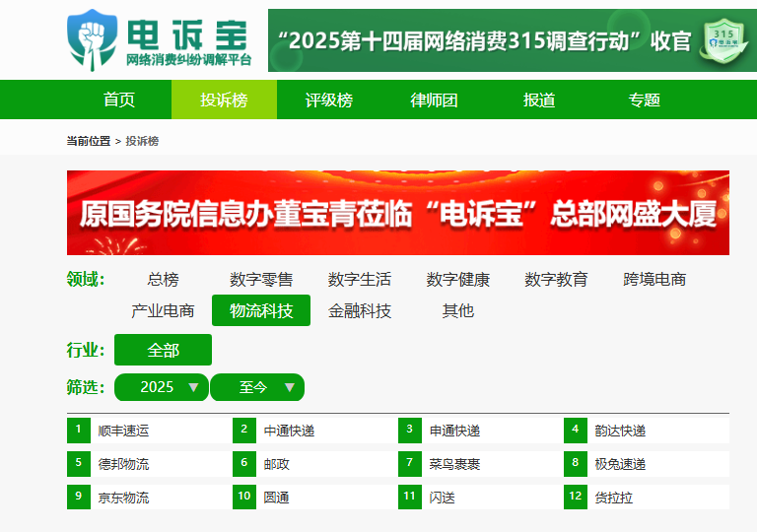Open the 2025 year dropdown
757x532 pixels.
pyautogui.click(x=162, y=387)
